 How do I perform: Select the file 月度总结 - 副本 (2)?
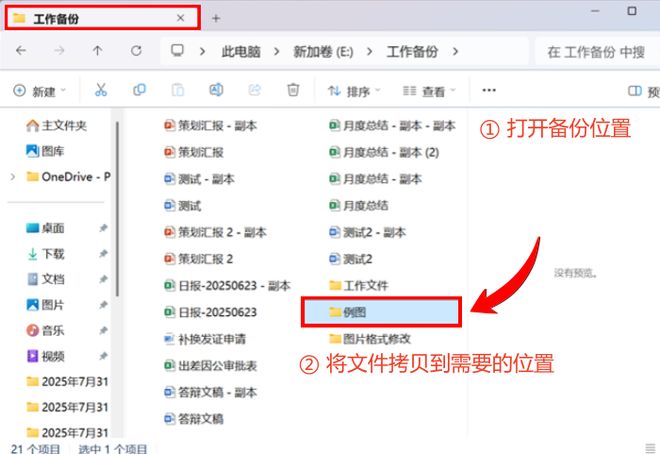pos(384,152)
